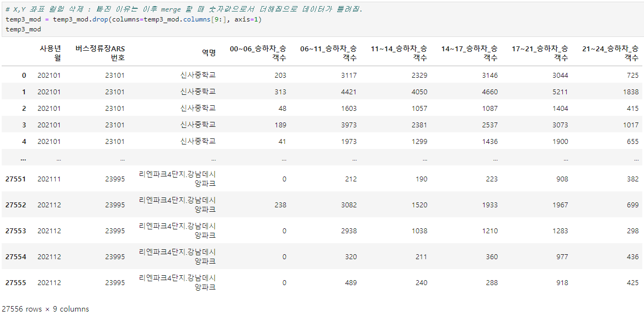The height and width of the screenshot is (316, 644).
Task: Click 리엔파크4단지.강남데시앙파크 in row 27551
Action: click(178, 179)
